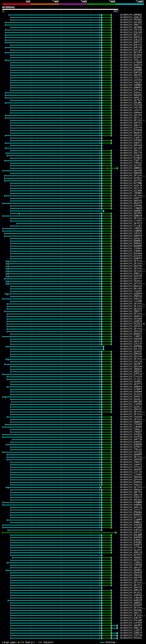The height and width of the screenshot is (644, 146).
Task: Select the UniRef100_Q2HF77 label
Action: (x=131, y=198)
